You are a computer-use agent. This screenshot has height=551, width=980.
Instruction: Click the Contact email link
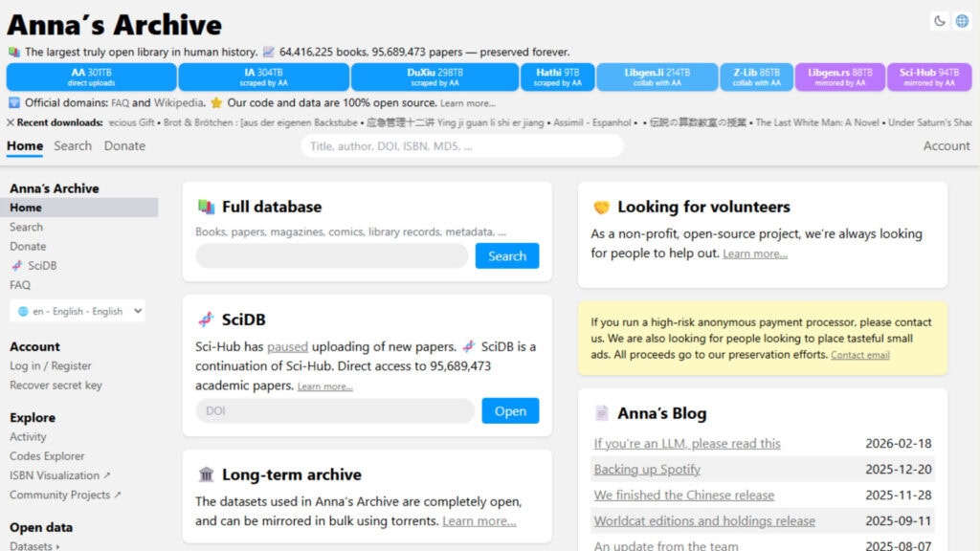click(x=860, y=355)
